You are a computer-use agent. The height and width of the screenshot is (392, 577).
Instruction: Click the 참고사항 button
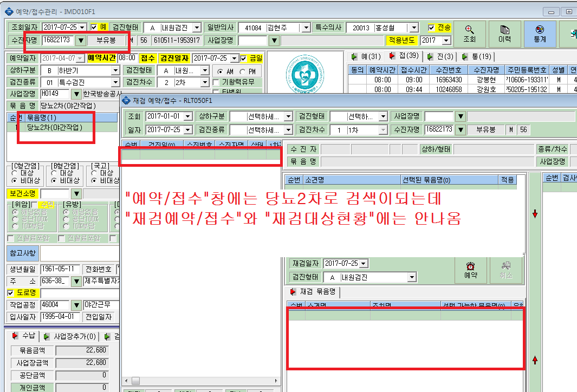click(23, 253)
